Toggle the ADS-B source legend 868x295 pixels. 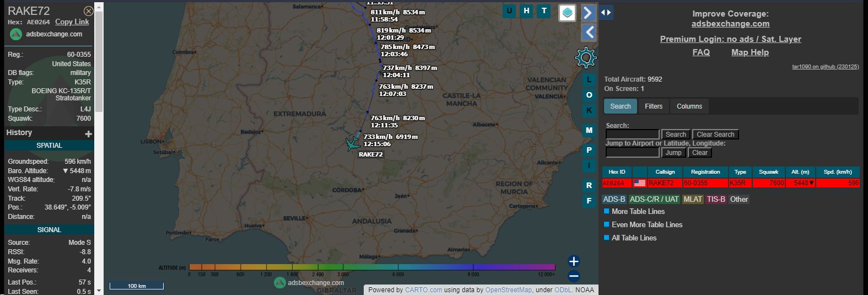[614, 199]
